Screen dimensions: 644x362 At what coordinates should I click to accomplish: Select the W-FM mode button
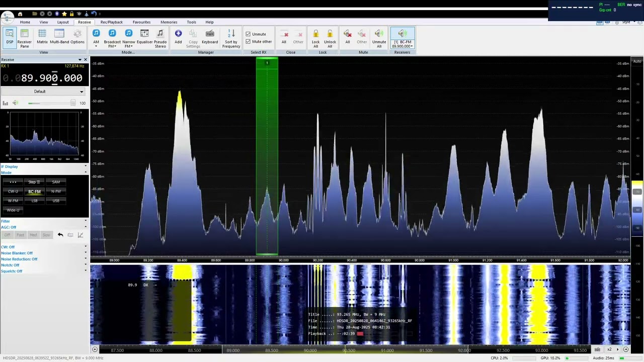pos(13,201)
